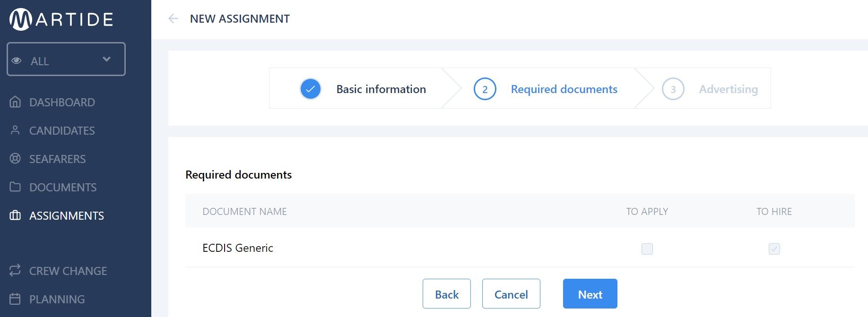Click the step 3 circle icon
The image size is (868, 317).
tap(673, 89)
